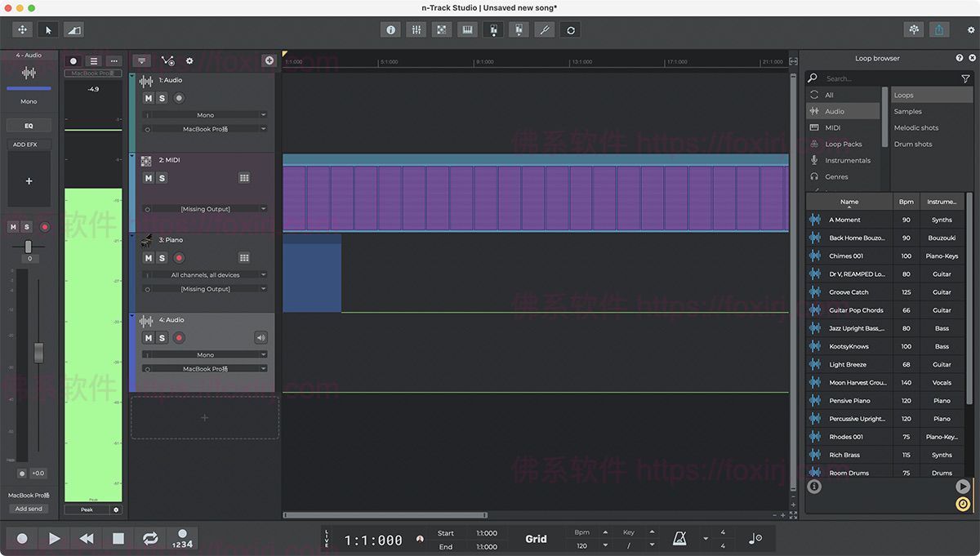Screen dimensions: 980x556
Task: Click the metronome icon near Bpm controls
Action: click(x=681, y=538)
